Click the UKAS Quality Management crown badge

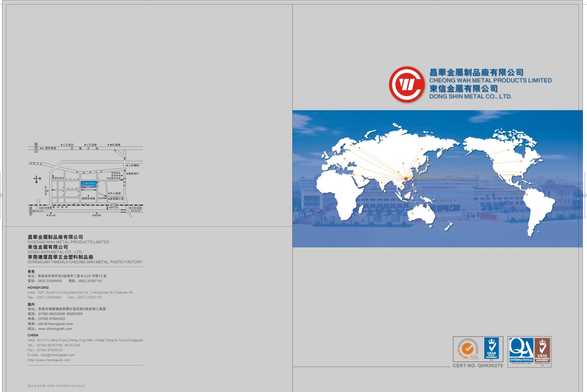coord(491,348)
